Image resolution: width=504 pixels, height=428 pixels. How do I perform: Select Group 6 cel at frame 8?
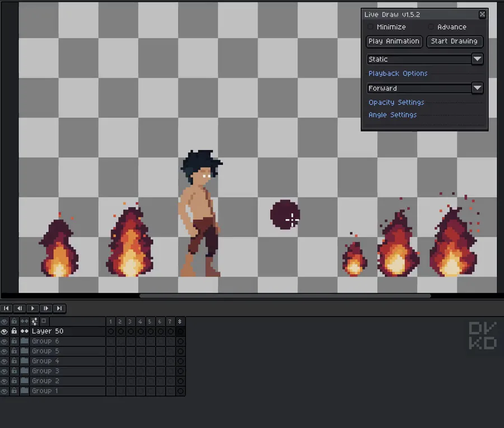[x=180, y=341]
